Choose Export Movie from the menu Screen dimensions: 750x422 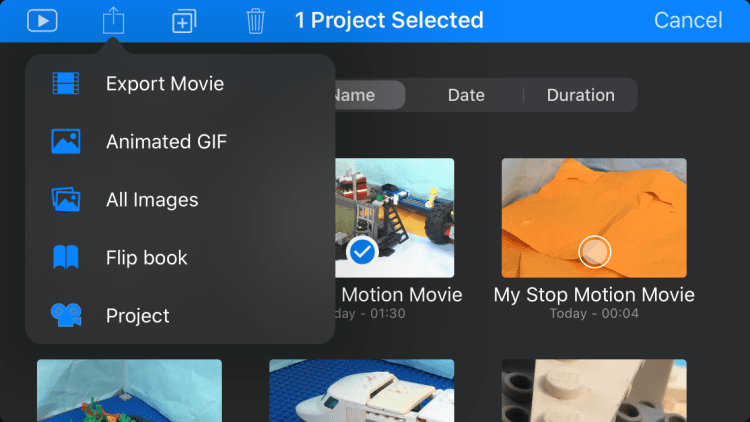pos(165,84)
